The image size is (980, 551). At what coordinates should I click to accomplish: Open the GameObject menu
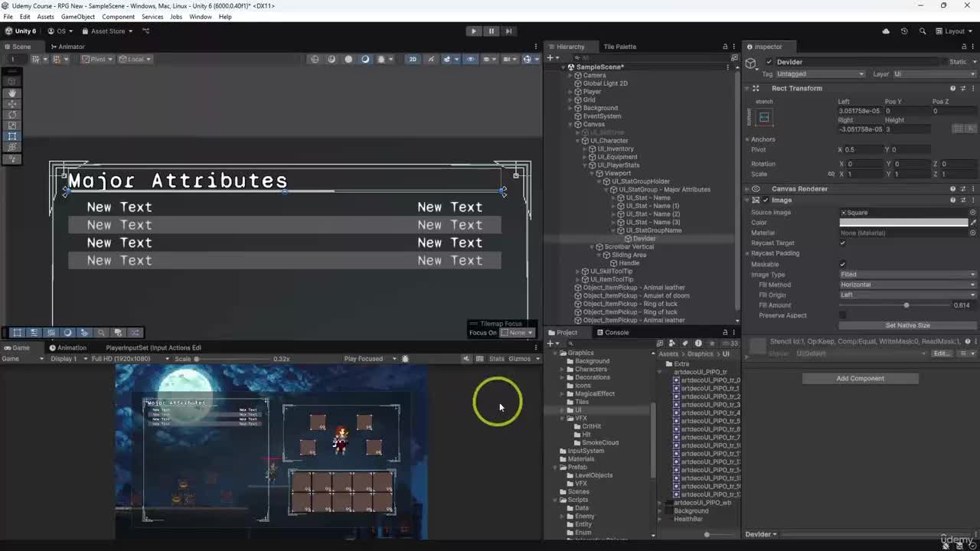point(77,17)
